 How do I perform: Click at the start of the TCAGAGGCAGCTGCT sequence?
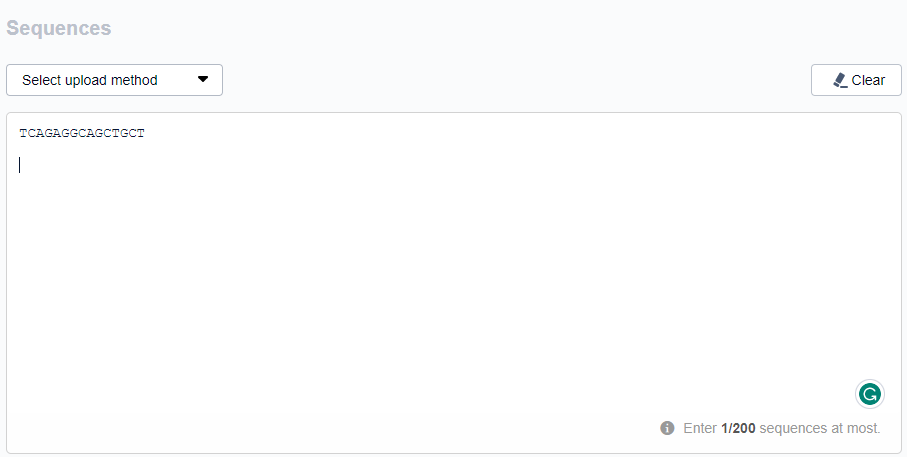[20, 133]
